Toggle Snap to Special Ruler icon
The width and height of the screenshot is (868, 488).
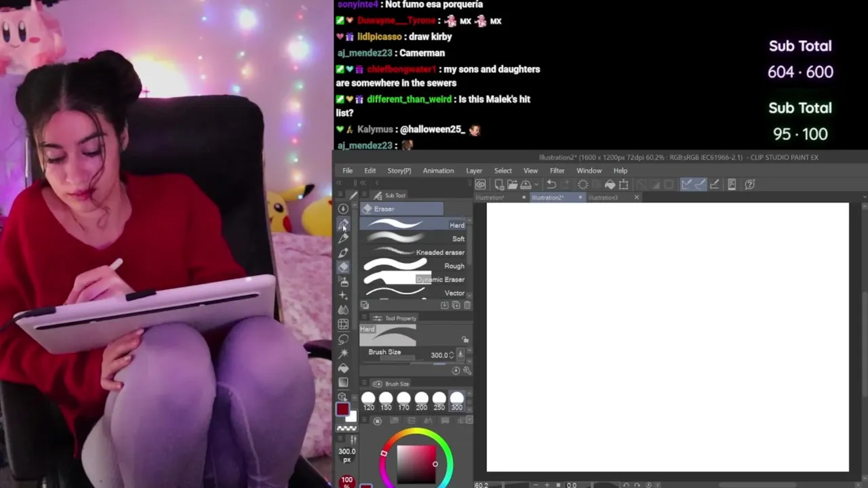(700, 184)
